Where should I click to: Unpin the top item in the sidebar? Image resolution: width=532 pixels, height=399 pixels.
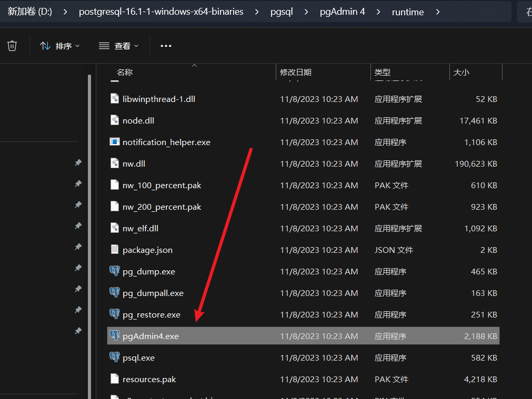coord(78,162)
